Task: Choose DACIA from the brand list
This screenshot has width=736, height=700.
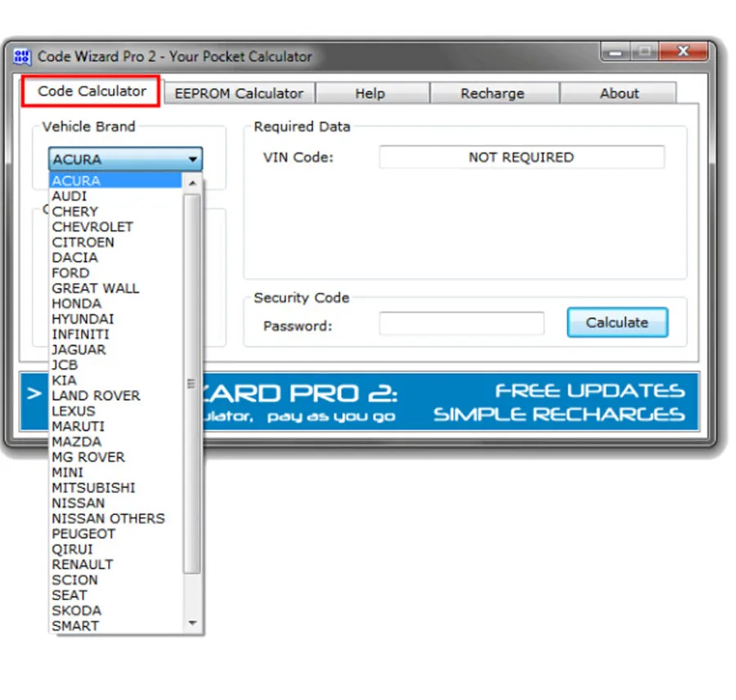Action: pos(116,258)
